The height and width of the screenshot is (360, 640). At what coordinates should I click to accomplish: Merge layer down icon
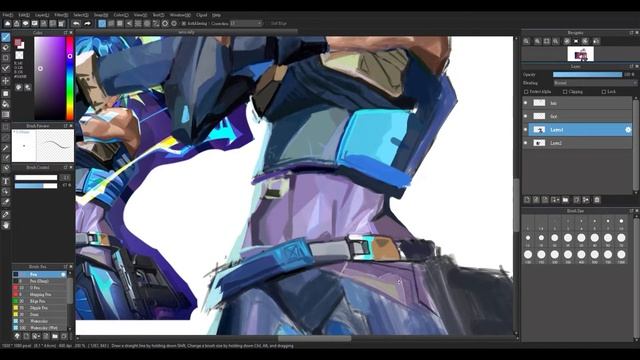click(586, 200)
